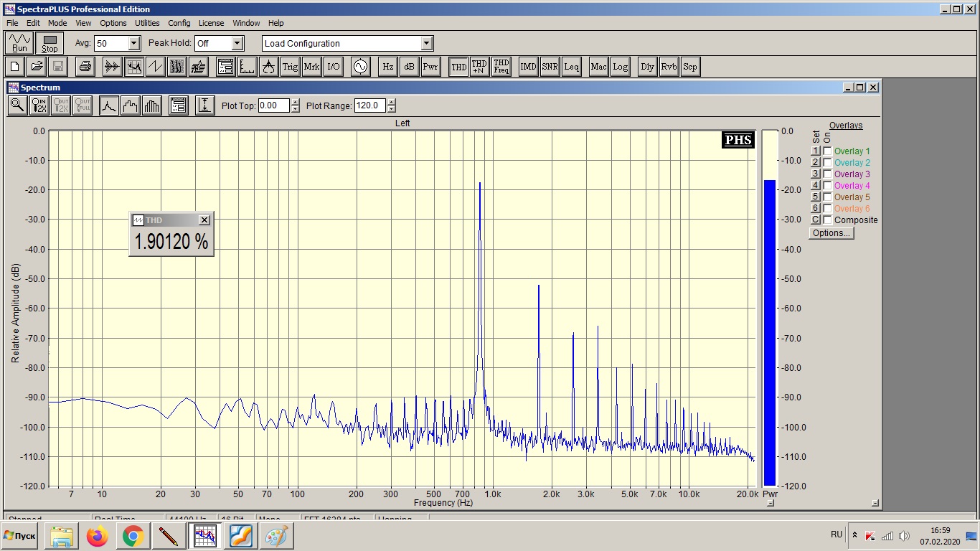980x551 pixels.
Task: Decrease Plot Range with the down arrow
Action: click(x=391, y=109)
